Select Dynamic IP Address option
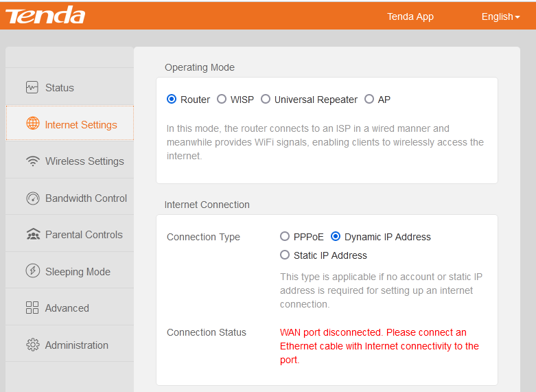The width and height of the screenshot is (536, 392). (x=336, y=237)
